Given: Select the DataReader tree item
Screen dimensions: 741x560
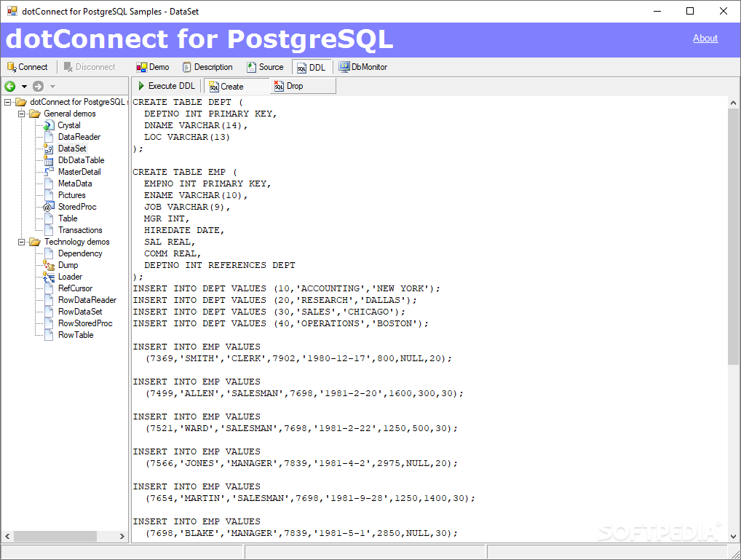Looking at the screenshot, I should tap(79, 137).
